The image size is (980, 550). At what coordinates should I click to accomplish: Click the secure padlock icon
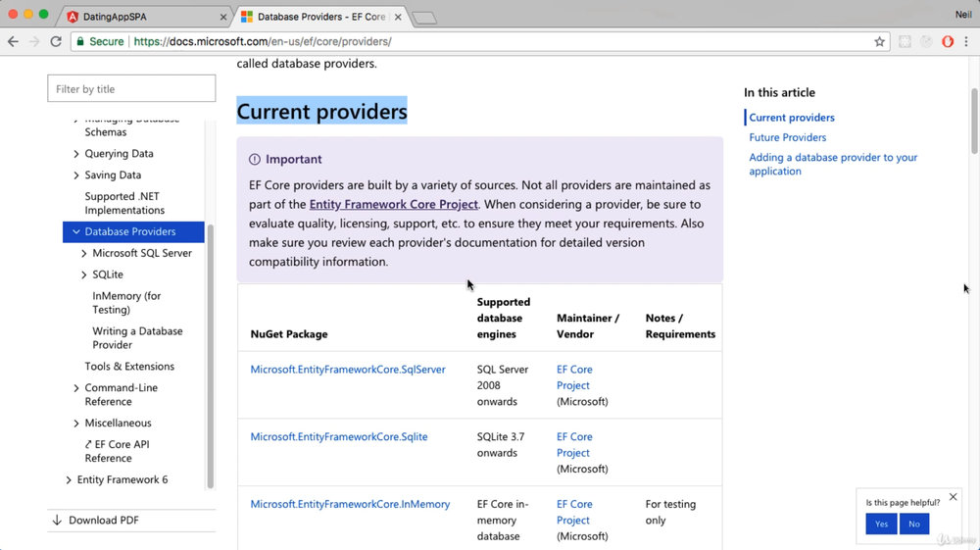(80, 41)
